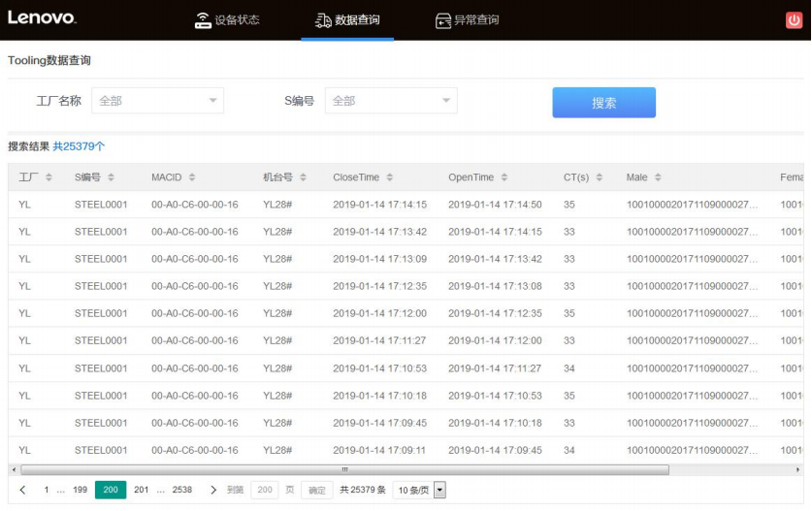Click the scrollbar right arrow
Image resolution: width=812 pixels, height=511 pixels.
[x=797, y=469]
